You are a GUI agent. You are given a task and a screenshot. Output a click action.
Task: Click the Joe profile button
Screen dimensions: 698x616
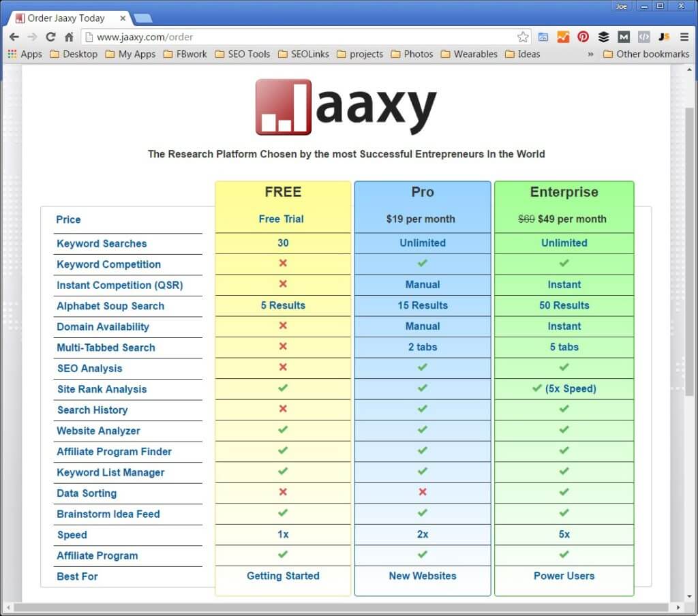click(622, 6)
